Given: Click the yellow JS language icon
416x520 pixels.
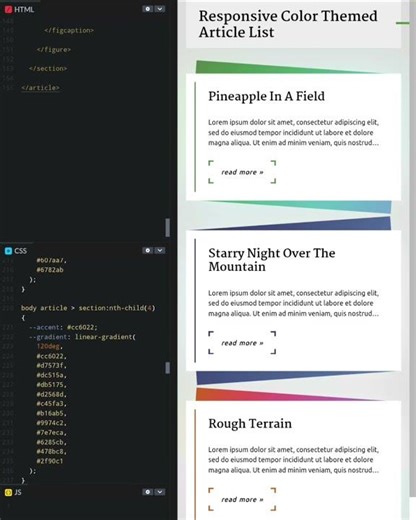Looking at the screenshot, I should [8, 492].
